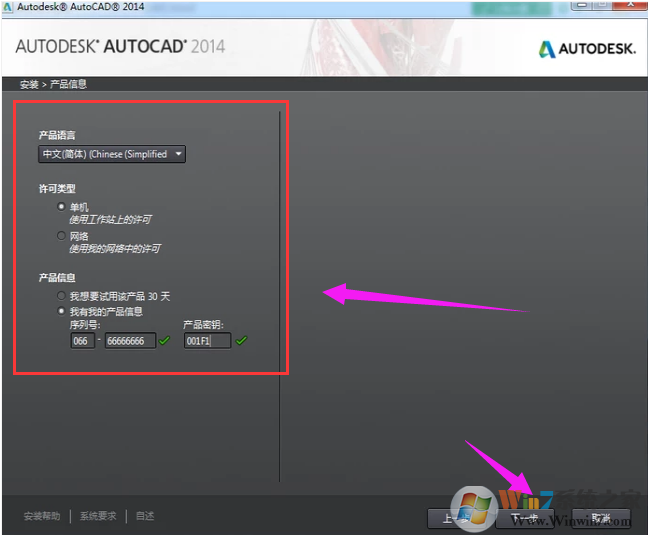Image resolution: width=648 pixels, height=535 pixels.
Task: Click the AutoCAD icon in title bar
Action: pyautogui.click(x=7, y=7)
